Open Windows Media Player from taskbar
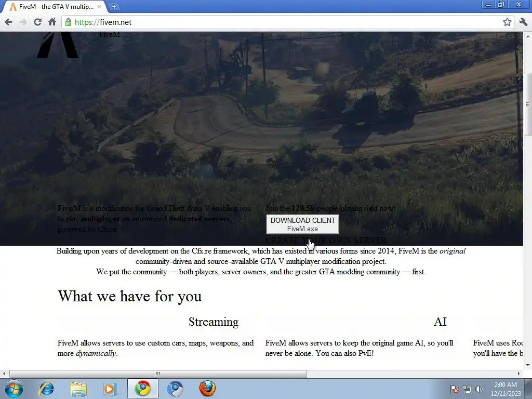Viewport: 532px width, 399px height. click(110, 389)
